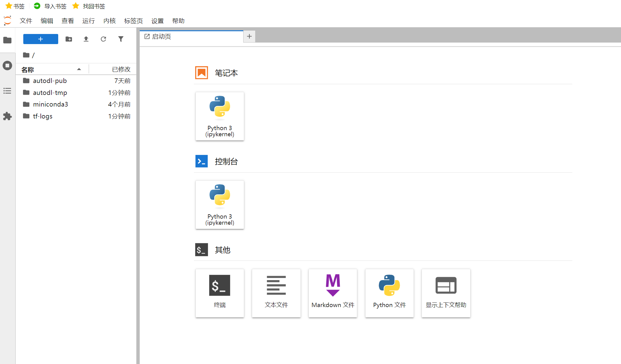Create a new Markdown 文件
Image resolution: width=621 pixels, height=364 pixels.
[333, 293]
